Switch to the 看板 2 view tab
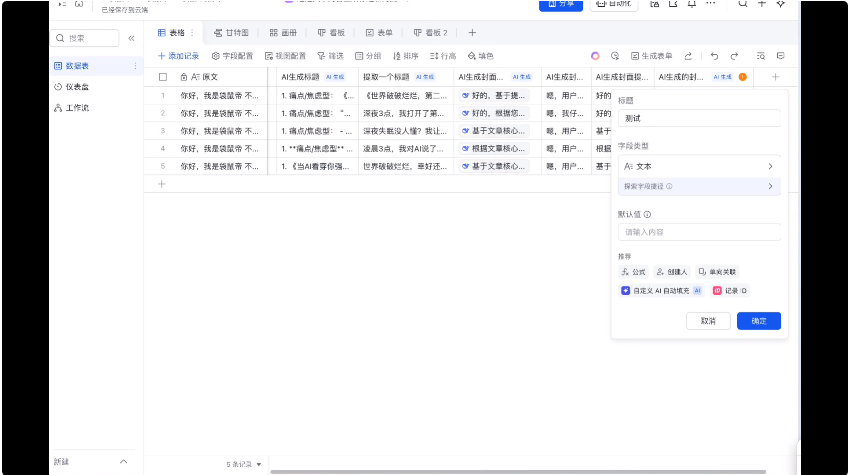The height and width of the screenshot is (475, 850). click(430, 33)
